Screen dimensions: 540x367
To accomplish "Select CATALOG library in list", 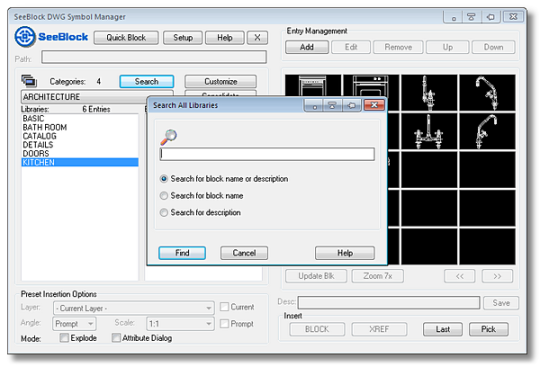I will tap(80, 136).
